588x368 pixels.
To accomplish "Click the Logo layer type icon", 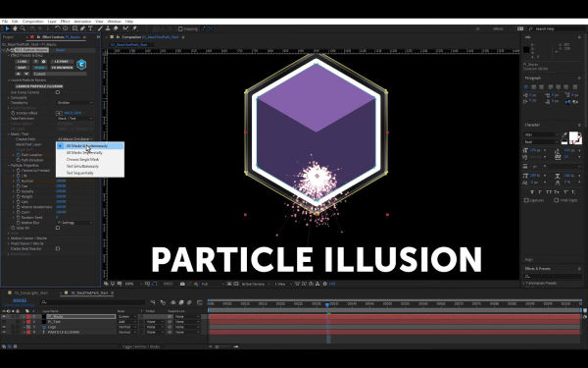I will pyautogui.click(x=44, y=327).
